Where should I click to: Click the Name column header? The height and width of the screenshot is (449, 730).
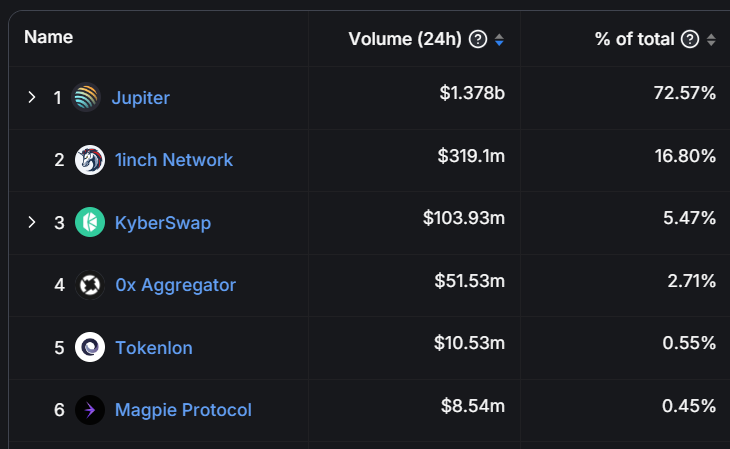[x=48, y=37]
